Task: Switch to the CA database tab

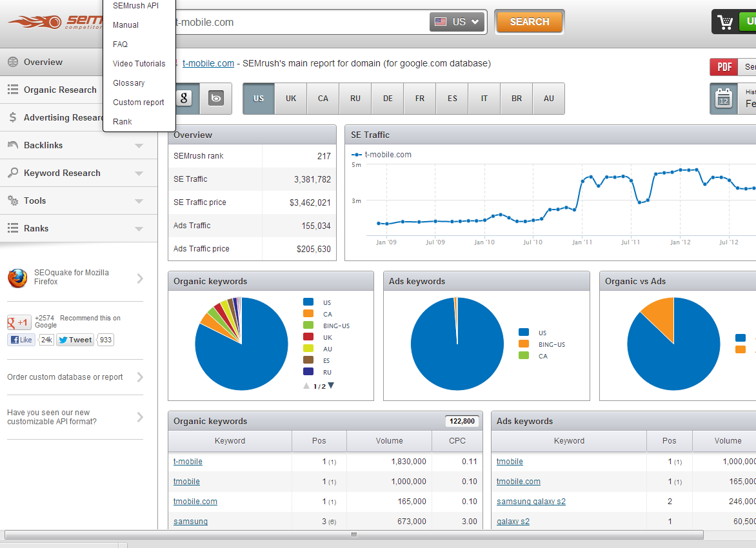Action: [x=323, y=99]
